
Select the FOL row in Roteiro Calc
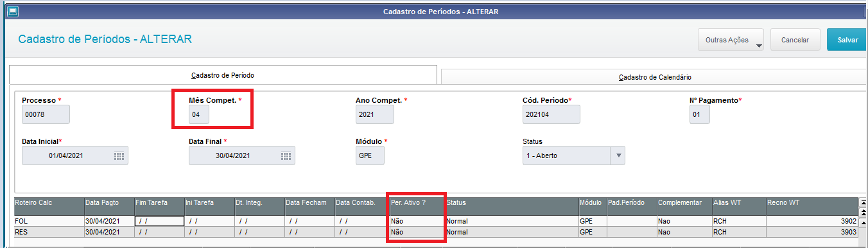coord(48,220)
